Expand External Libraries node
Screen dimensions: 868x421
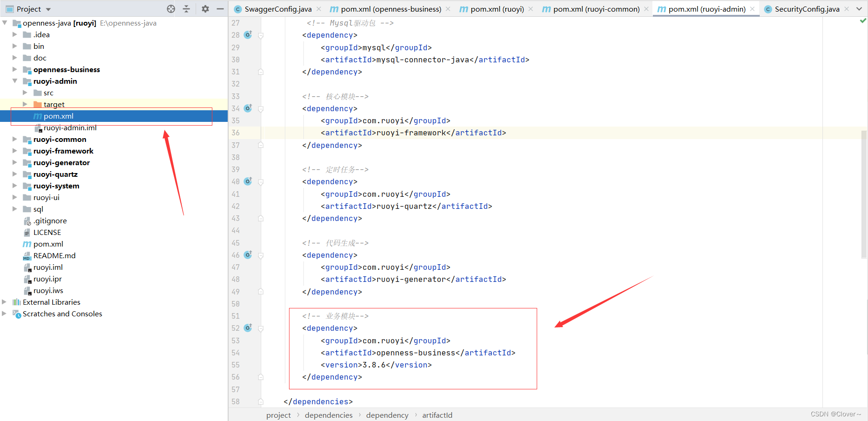tap(5, 302)
